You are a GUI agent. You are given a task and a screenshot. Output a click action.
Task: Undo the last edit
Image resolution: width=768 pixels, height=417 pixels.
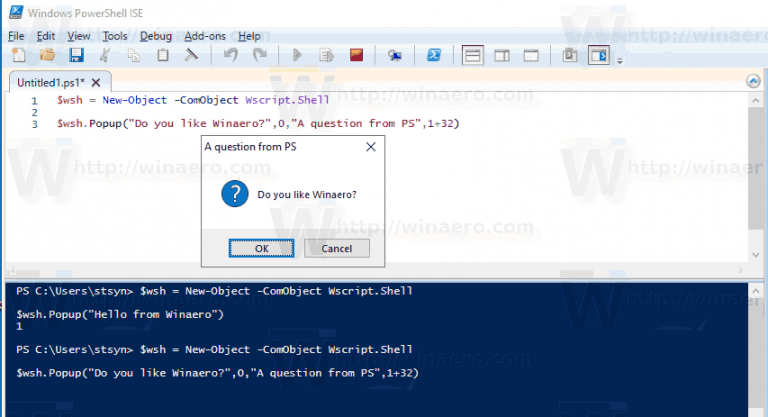(x=231, y=55)
